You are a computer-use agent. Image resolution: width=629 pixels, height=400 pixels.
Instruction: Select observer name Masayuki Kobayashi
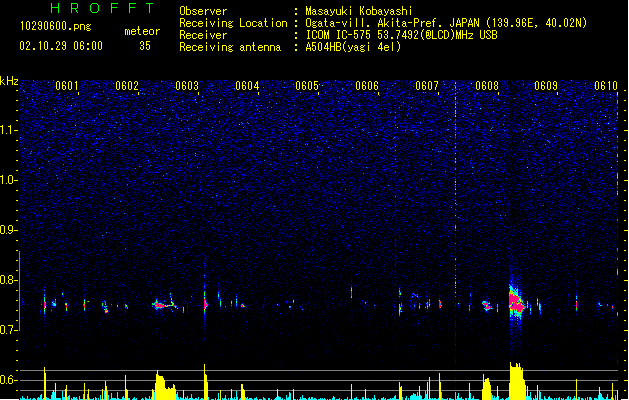(x=359, y=11)
